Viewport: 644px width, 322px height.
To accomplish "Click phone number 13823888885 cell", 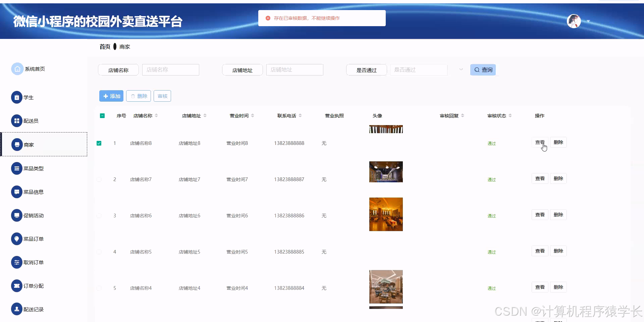I will [289, 252].
